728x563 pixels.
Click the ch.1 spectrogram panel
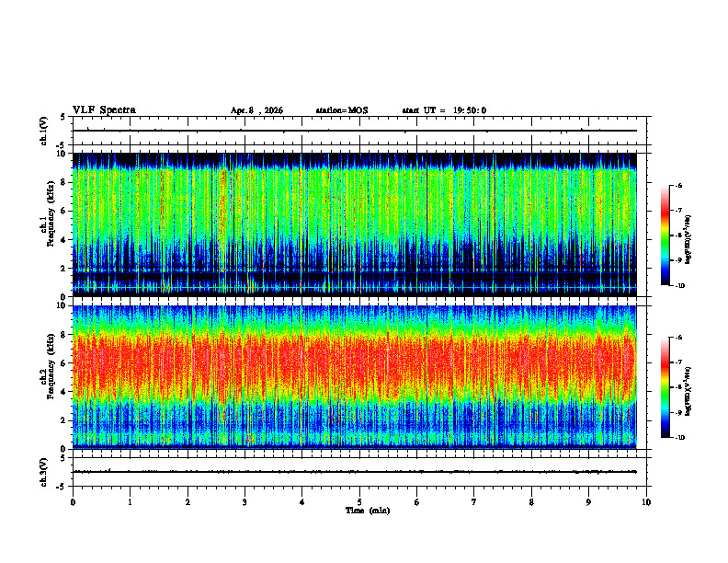pyautogui.click(x=355, y=224)
